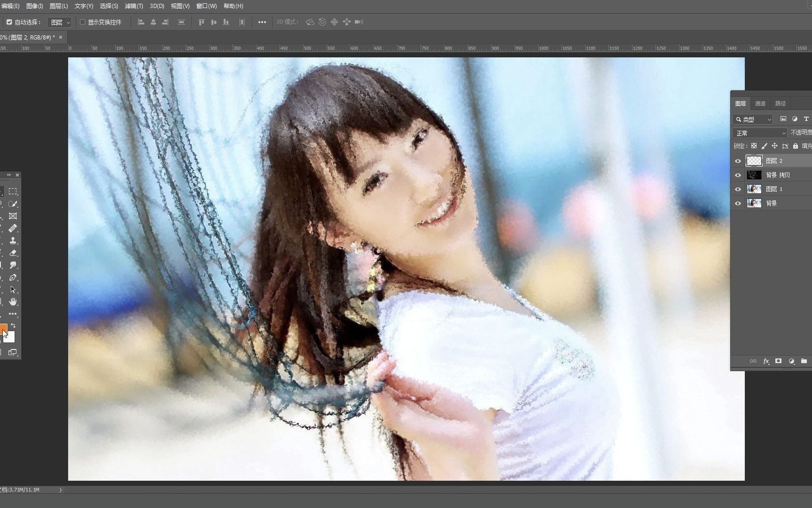
Task: Click the lock all padlock icon
Action: [x=795, y=146]
